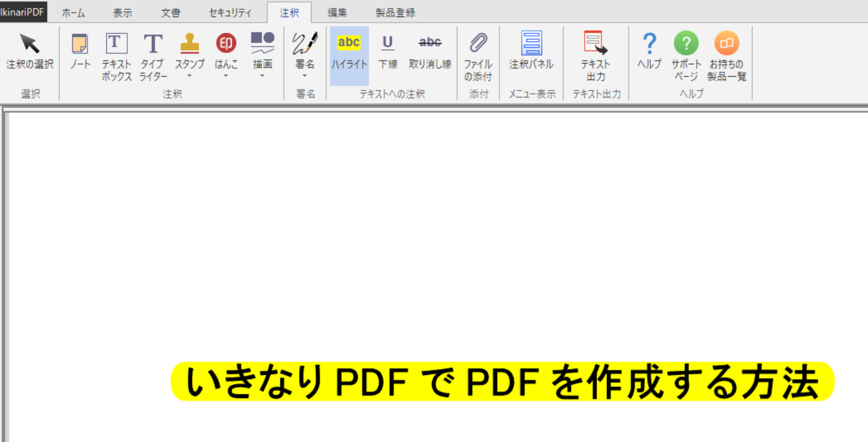This screenshot has height=442, width=868.
Task: Toggle the 取り消し線 strikethrough tool
Action: [430, 52]
